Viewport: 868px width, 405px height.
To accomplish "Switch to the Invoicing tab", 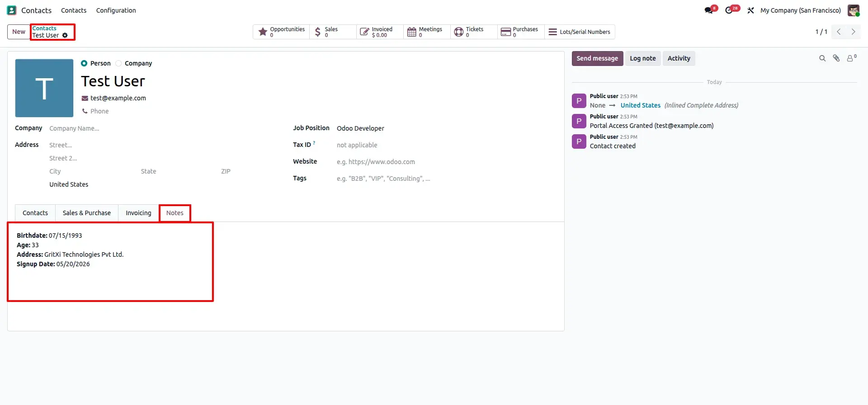I will (x=138, y=213).
